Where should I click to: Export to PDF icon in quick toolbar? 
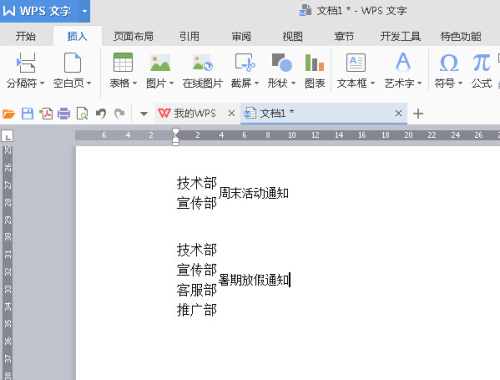pyautogui.click(x=46, y=114)
